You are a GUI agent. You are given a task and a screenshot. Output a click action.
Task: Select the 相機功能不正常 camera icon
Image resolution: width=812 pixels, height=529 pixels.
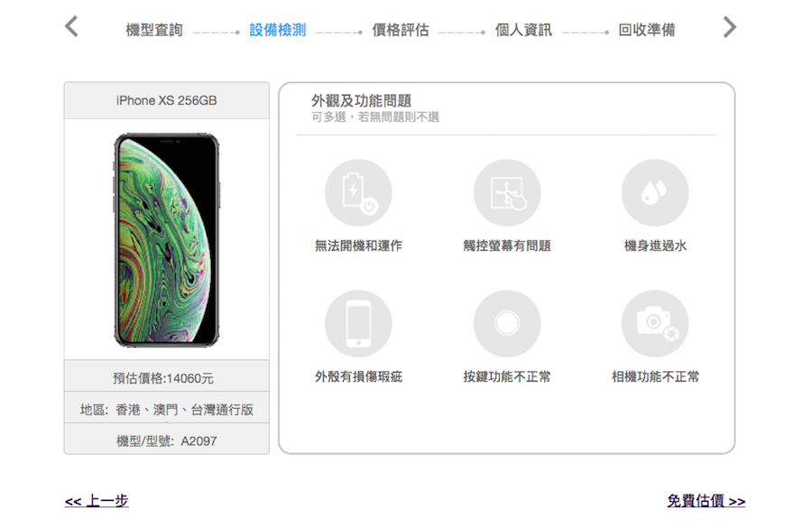pos(655,323)
